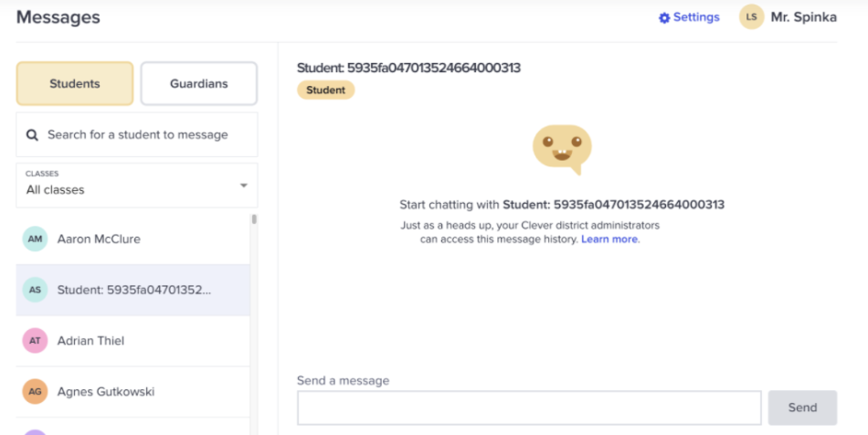Screen dimensions: 868x435
Task: Click the LS user avatar
Action: point(751,17)
